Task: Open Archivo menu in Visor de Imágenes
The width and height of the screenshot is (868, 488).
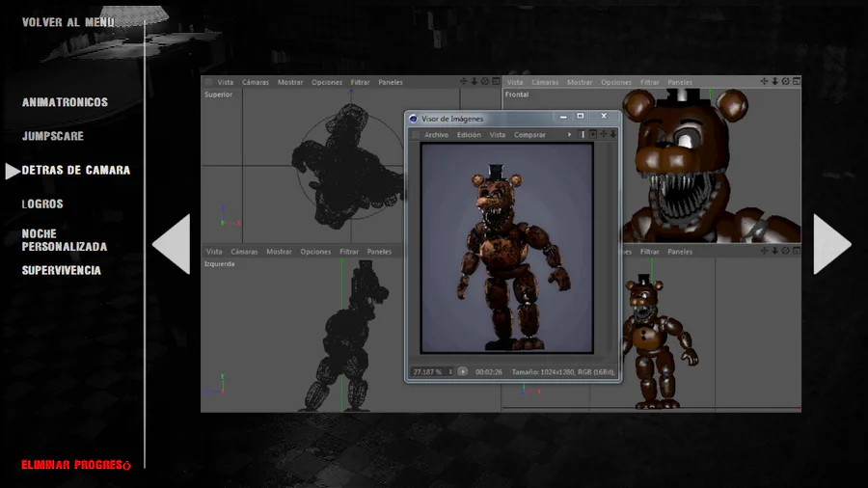Action: [x=436, y=134]
